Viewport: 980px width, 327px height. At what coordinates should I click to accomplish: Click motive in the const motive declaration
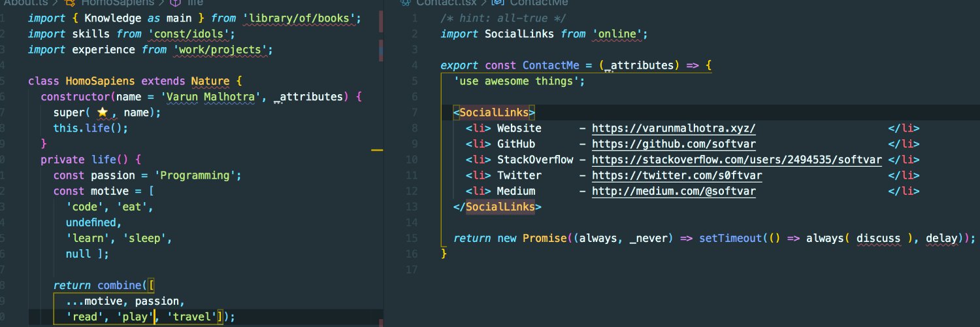[x=110, y=191]
